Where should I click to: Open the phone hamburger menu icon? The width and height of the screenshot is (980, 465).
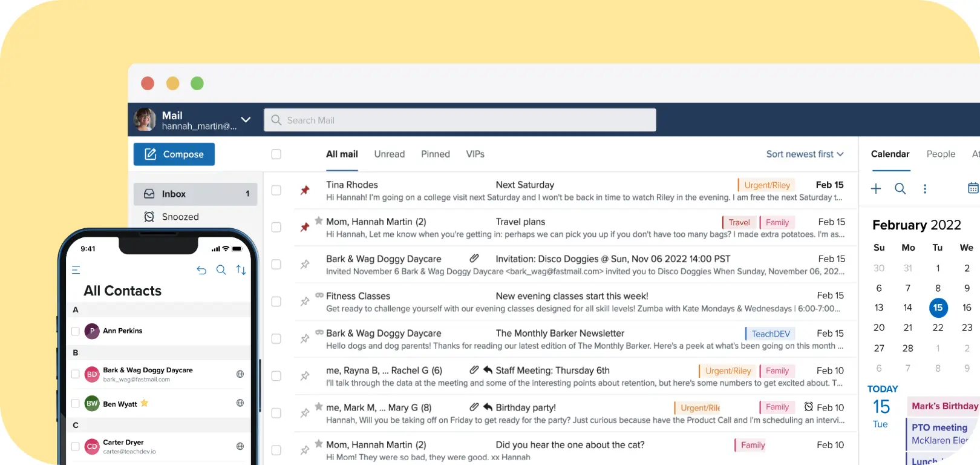click(76, 270)
